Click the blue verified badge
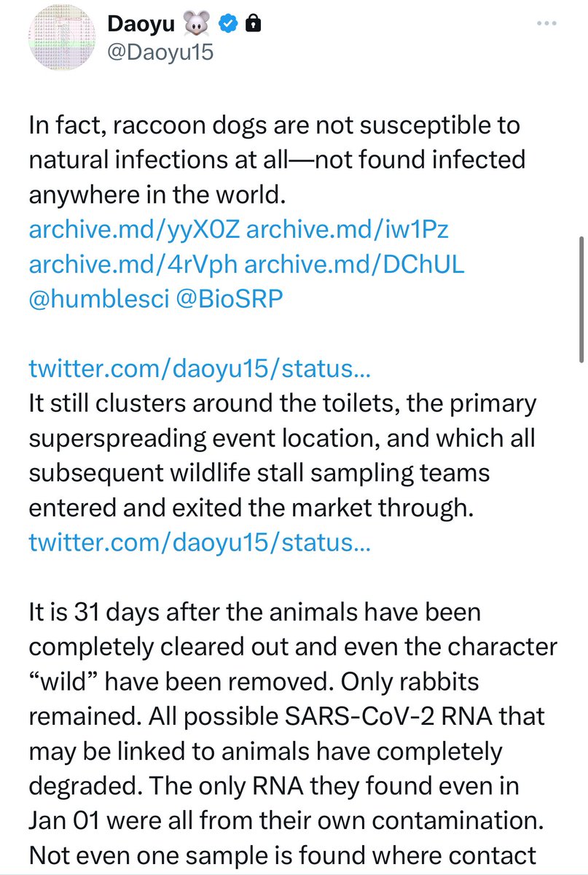The height and width of the screenshot is (875, 588). click(228, 24)
